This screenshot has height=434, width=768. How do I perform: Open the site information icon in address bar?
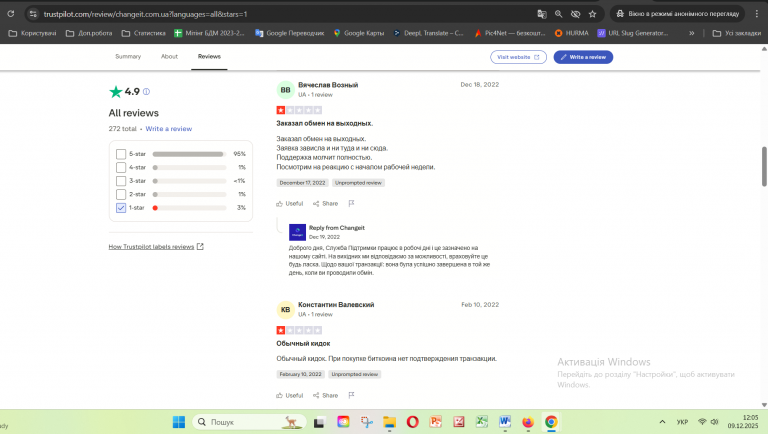point(33,14)
